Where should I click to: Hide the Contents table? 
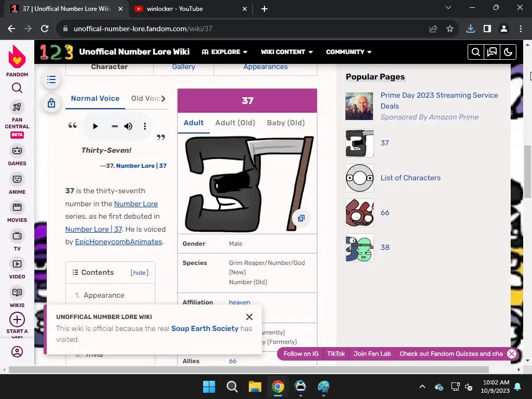pyautogui.click(x=139, y=273)
